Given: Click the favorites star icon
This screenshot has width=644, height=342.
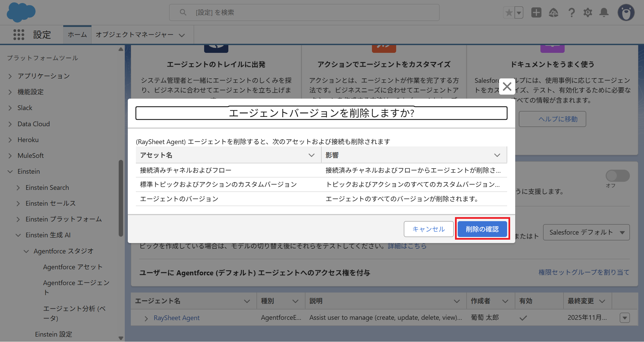Looking at the screenshot, I should [509, 13].
